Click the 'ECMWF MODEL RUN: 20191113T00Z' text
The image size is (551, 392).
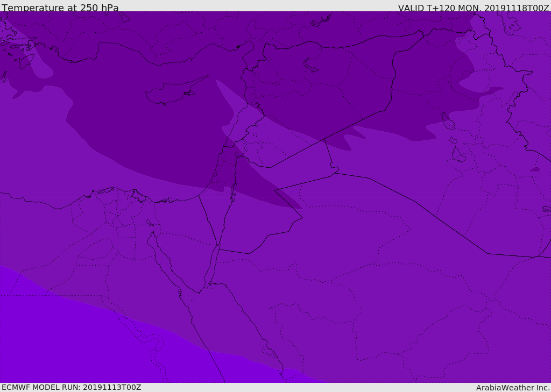72,387
